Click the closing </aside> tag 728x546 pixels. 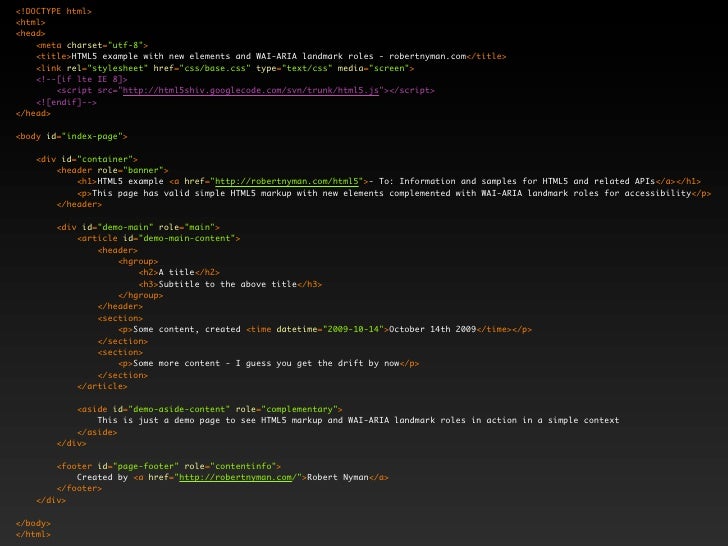click(x=97, y=432)
